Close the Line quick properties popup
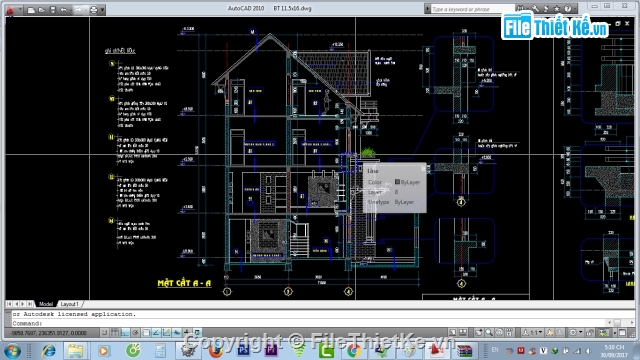The image size is (640, 360). 423,168
